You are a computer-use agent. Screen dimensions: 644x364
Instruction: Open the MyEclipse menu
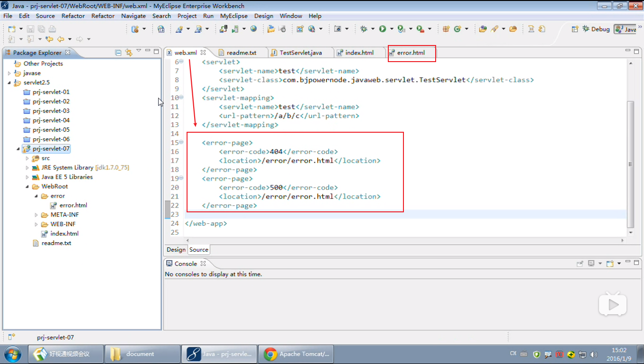tap(234, 16)
